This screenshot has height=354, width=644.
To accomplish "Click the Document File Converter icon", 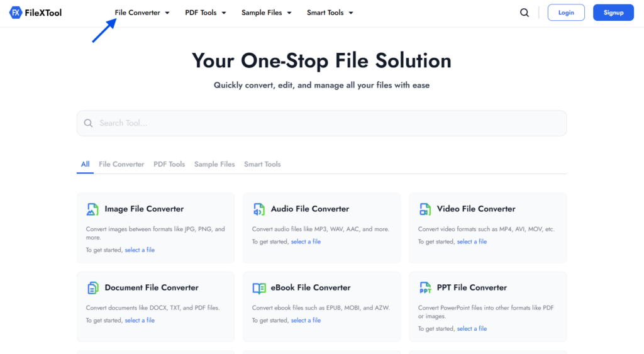I will (92, 288).
